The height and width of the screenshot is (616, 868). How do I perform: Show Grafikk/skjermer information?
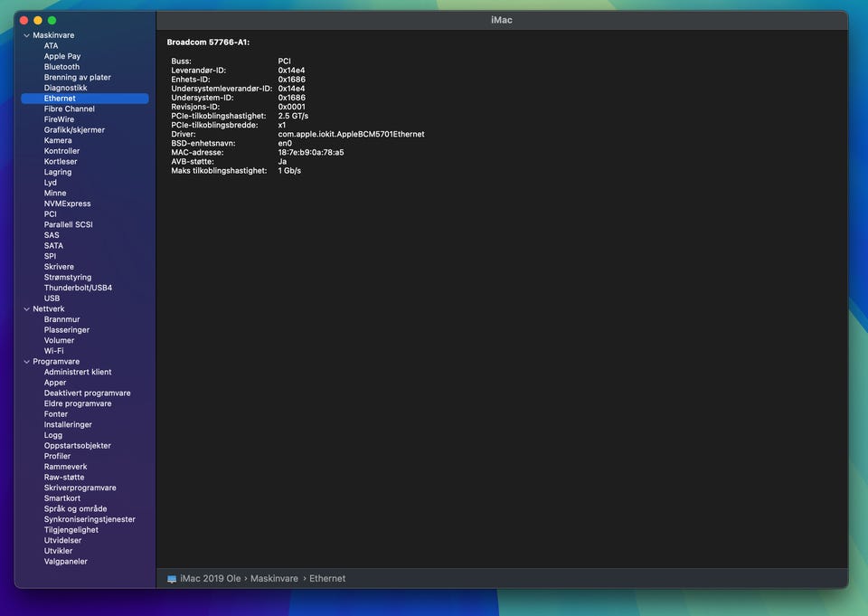(74, 130)
